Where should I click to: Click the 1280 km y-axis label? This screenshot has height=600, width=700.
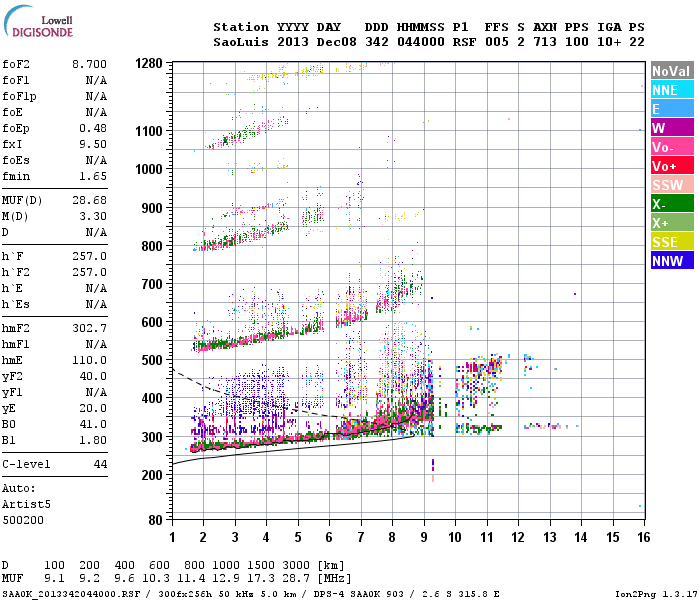tap(149, 63)
